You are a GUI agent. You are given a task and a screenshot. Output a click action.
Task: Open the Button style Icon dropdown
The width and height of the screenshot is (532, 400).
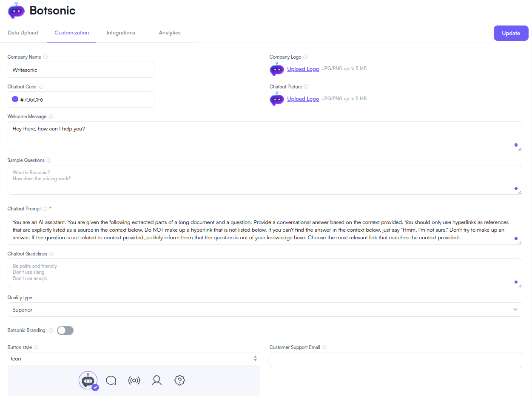pos(134,358)
